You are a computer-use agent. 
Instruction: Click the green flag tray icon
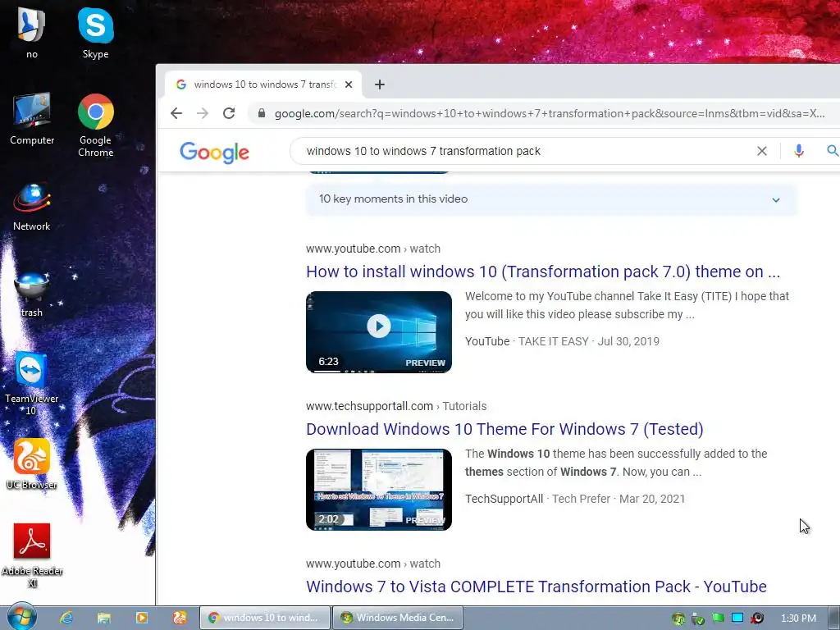coord(718,618)
